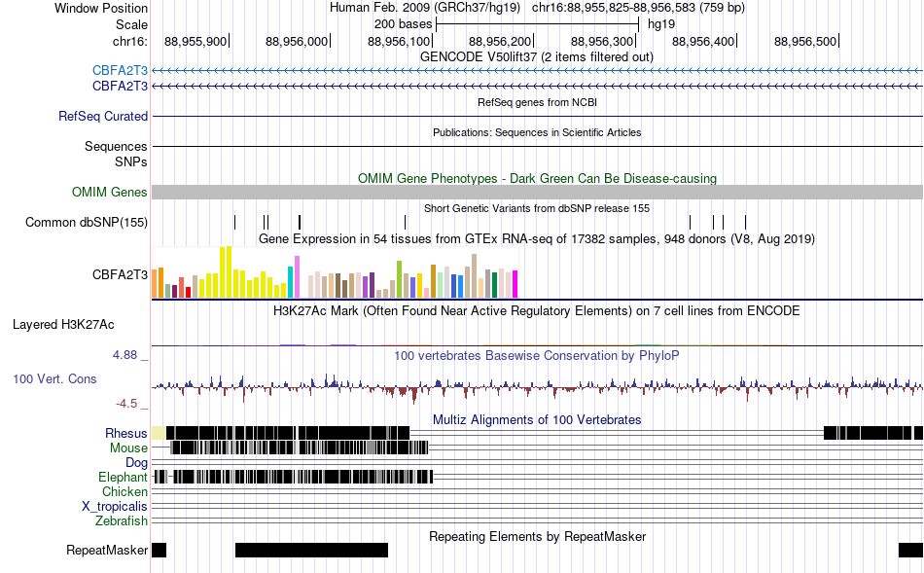Click the light-blue CBFA2T3 GENCODE track label
The width and height of the screenshot is (924, 573).
(x=120, y=71)
